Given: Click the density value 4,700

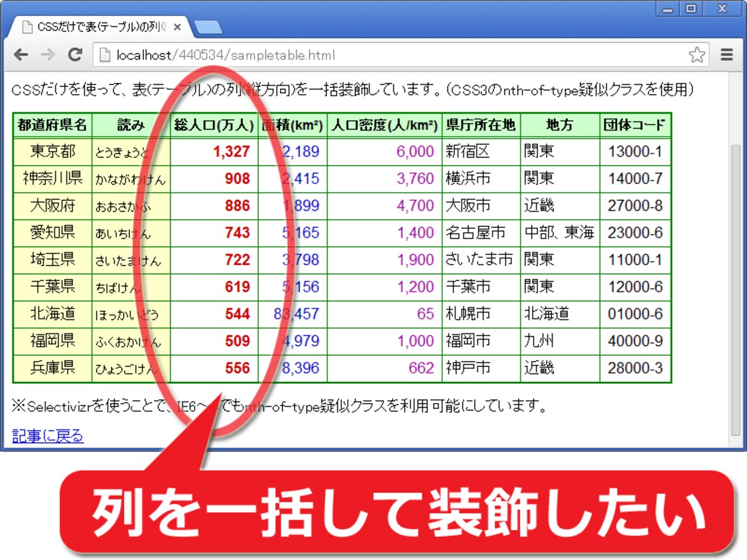Looking at the screenshot, I should (x=415, y=206).
